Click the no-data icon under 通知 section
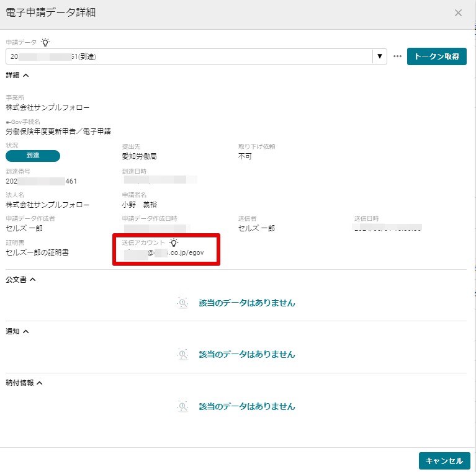 coord(182,354)
